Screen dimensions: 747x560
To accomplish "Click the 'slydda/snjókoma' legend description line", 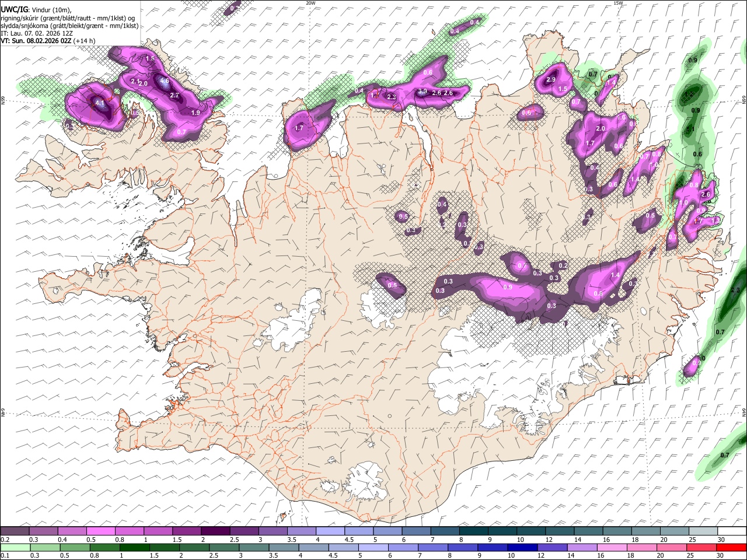I will coord(69,26).
